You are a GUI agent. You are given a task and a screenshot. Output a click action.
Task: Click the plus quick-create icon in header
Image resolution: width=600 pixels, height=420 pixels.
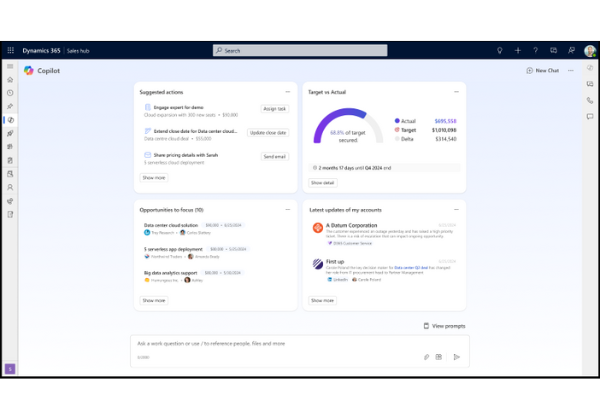517,50
